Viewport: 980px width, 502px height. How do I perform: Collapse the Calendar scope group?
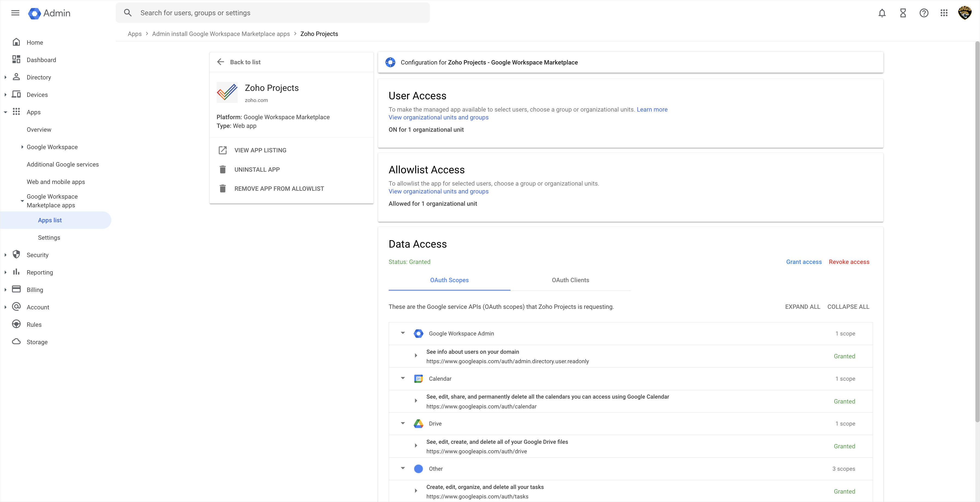pyautogui.click(x=403, y=378)
